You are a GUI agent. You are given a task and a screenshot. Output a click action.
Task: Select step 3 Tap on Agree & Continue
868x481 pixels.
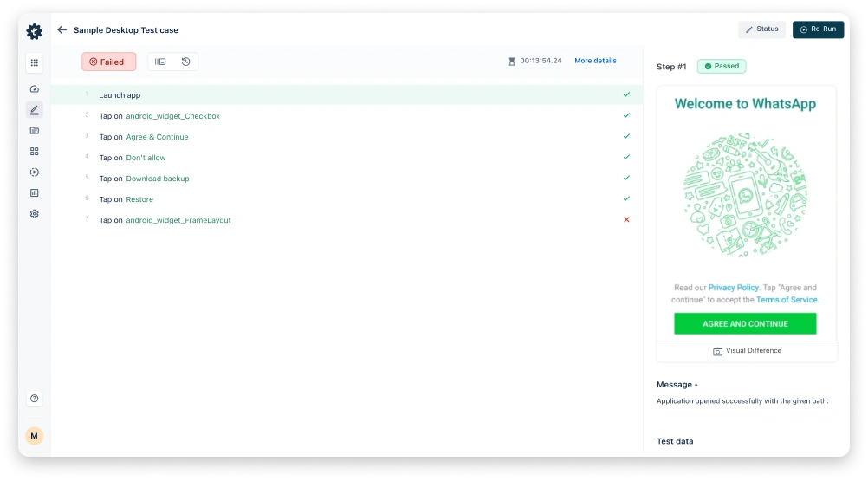[157, 137]
